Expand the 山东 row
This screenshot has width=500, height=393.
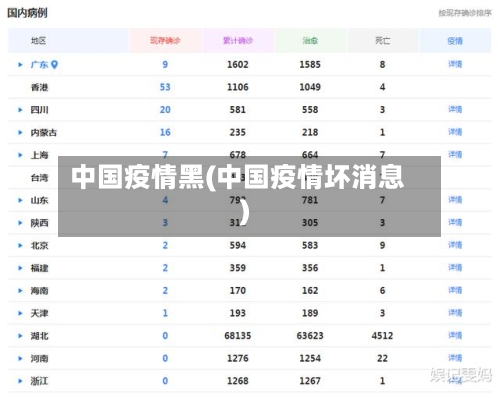point(20,200)
